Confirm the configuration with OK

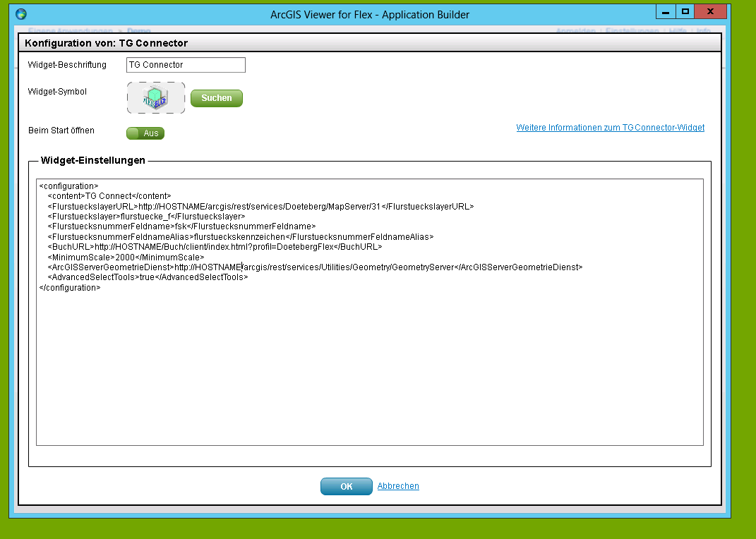coord(346,487)
